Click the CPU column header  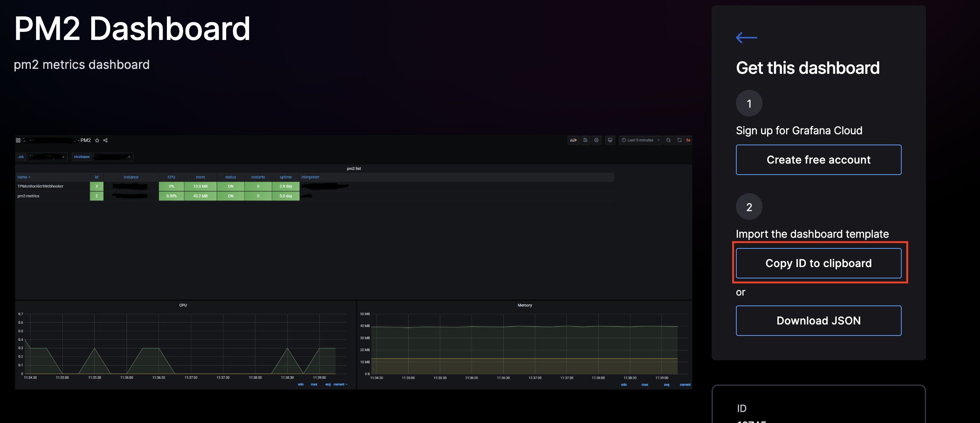pyautogui.click(x=171, y=177)
